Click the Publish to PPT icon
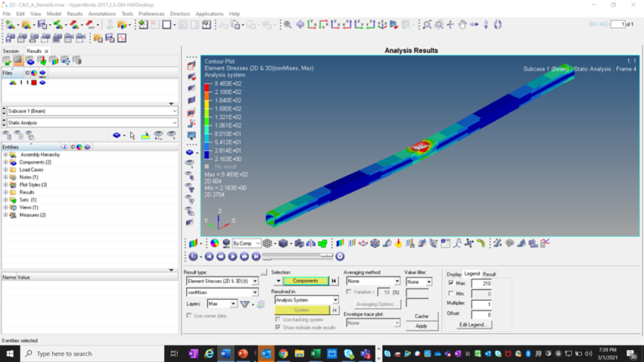644x362 pixels. coord(90,24)
